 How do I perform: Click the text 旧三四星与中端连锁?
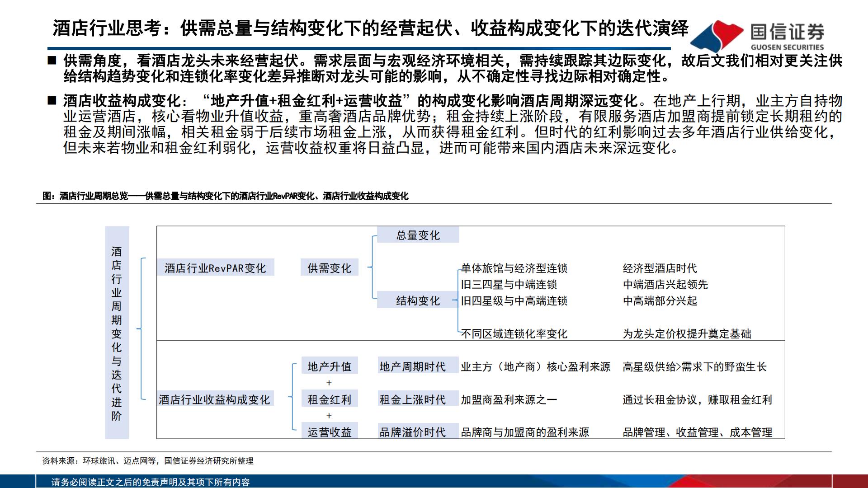click(509, 284)
